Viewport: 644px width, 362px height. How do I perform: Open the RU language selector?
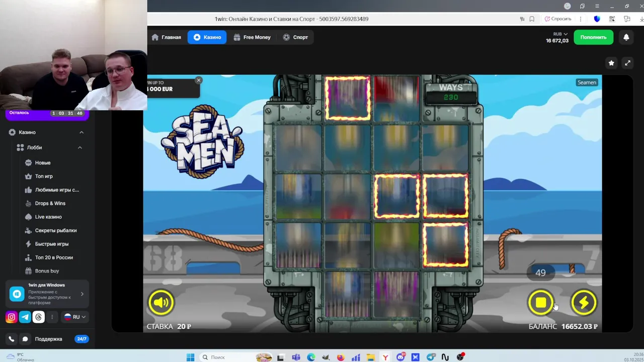tap(75, 317)
